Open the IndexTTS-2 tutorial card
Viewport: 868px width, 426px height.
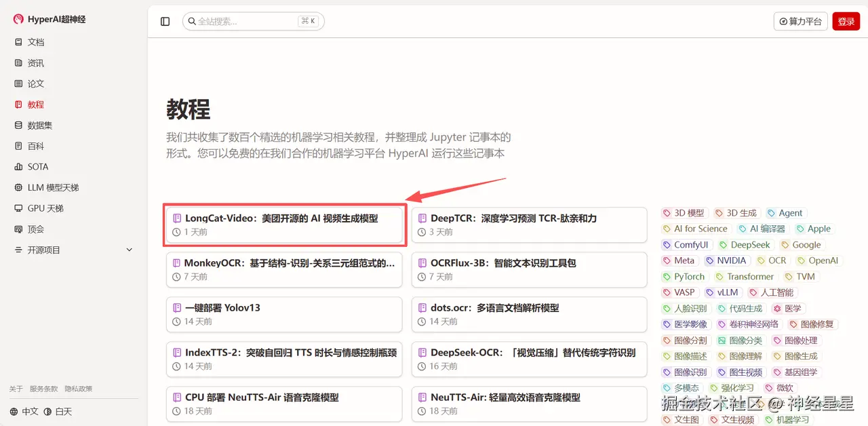pos(284,359)
